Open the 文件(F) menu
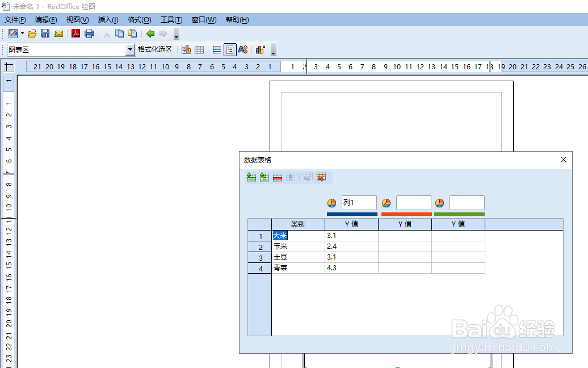Viewport: 588px width, 368px height. coord(15,20)
